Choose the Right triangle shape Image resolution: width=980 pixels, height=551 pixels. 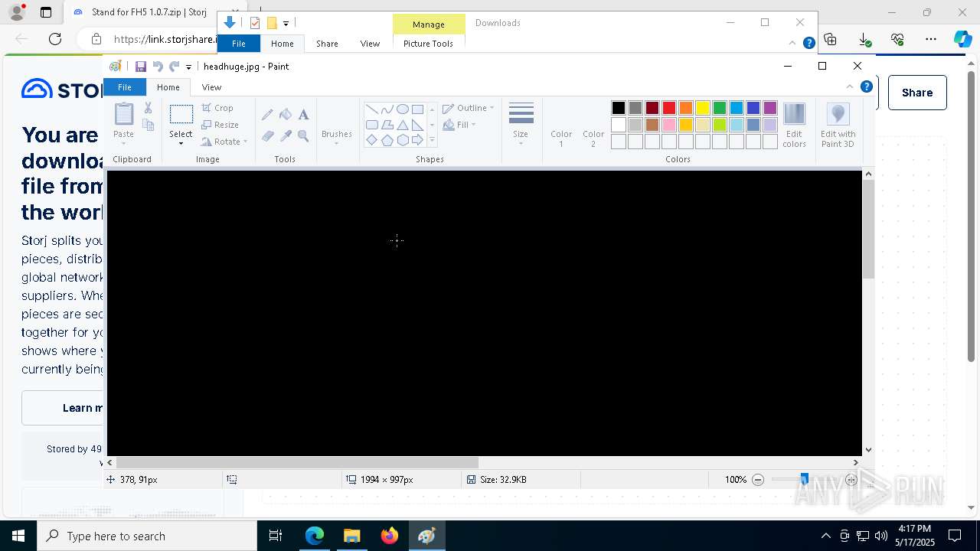417,125
